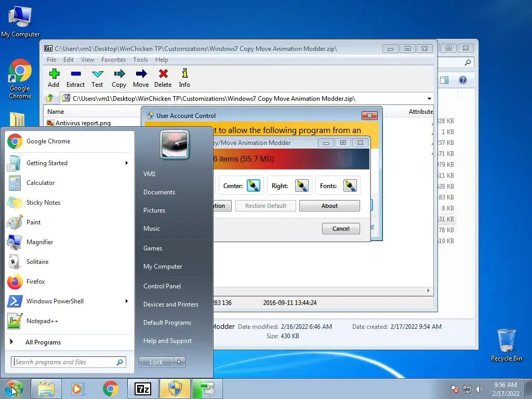Click the About button in Animation Modder
The image size is (532, 399).
[329, 206]
